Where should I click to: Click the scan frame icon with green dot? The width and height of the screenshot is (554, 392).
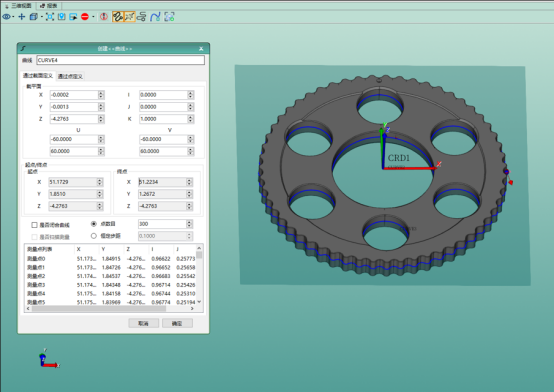coord(169,17)
